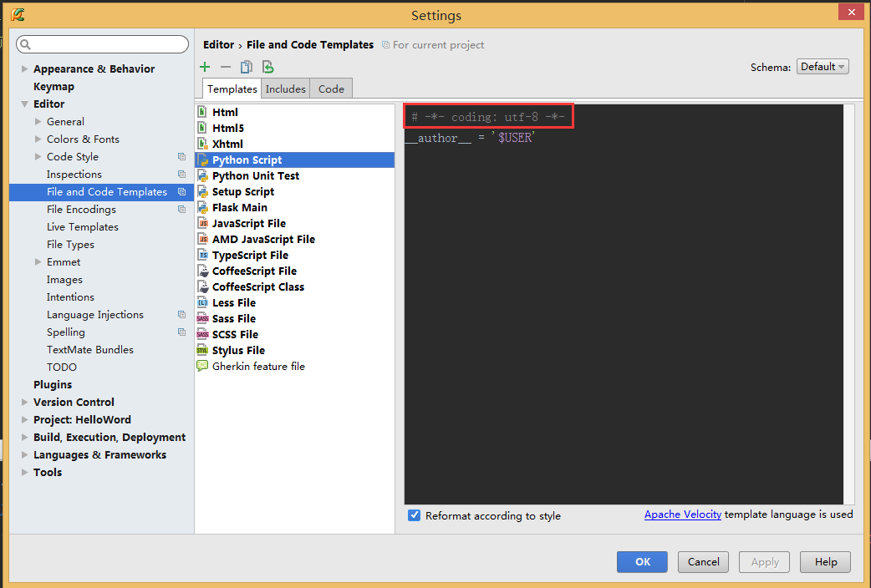Screen dimensions: 871x588
Task: Open the Keymap settings page
Action: [x=53, y=87]
